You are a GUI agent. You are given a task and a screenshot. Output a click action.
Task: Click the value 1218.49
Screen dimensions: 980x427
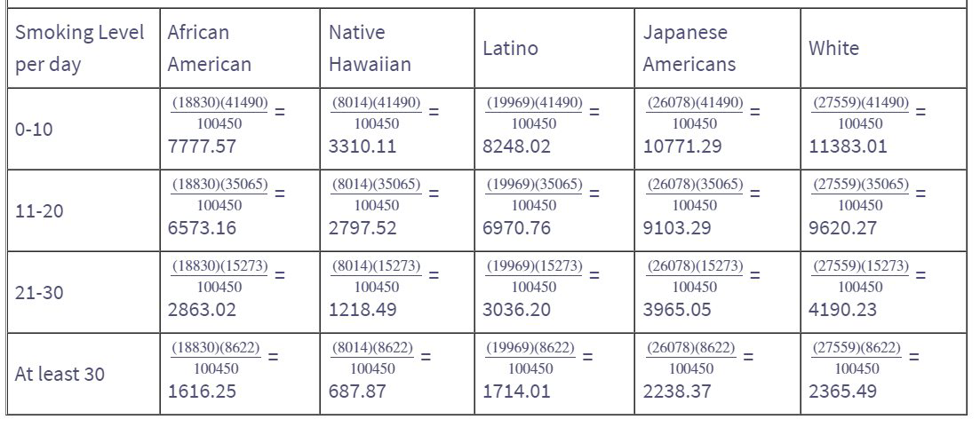click(x=363, y=311)
